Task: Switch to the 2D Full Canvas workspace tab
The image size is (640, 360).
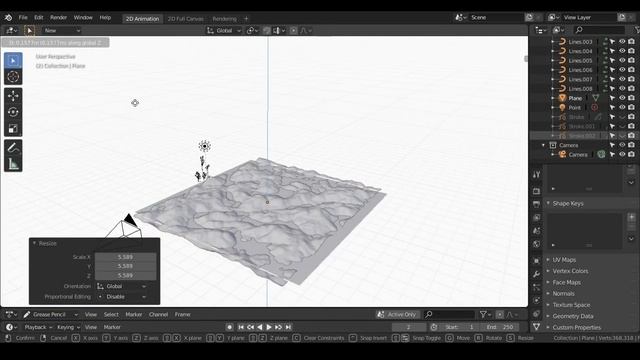Action: 186,19
